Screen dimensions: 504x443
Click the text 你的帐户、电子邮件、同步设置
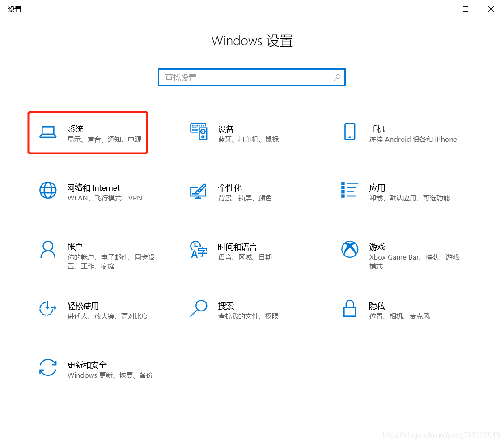(111, 262)
